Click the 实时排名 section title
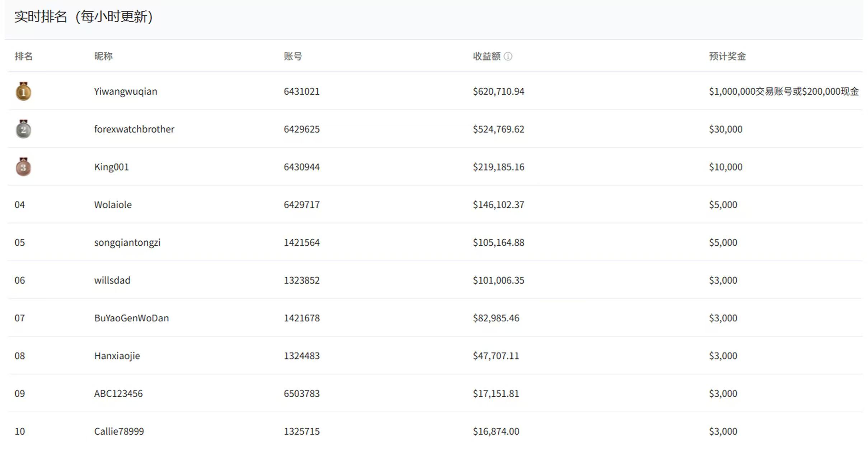 (41, 17)
